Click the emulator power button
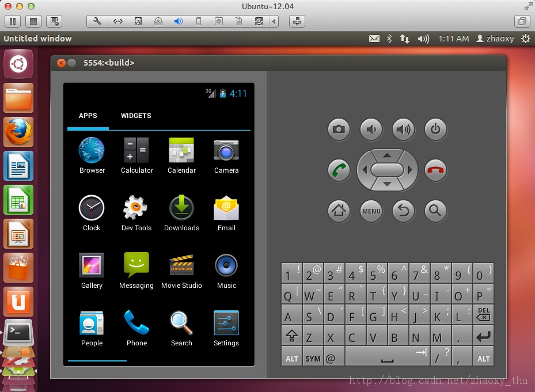Image resolution: width=535 pixels, height=392 pixels. pos(435,130)
